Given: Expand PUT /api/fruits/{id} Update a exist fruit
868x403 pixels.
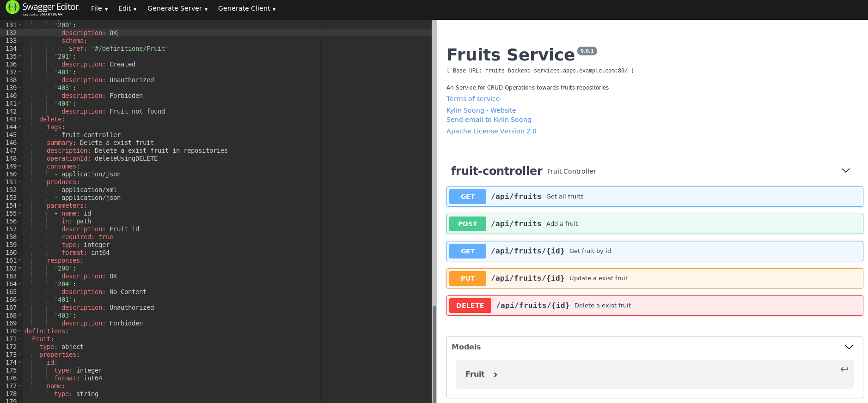Looking at the screenshot, I should click(x=654, y=278).
